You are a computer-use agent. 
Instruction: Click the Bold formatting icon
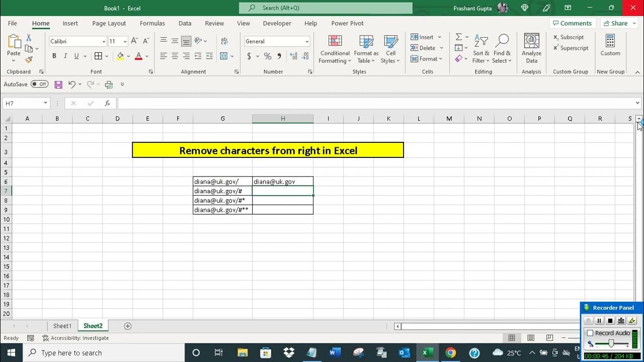(54, 56)
